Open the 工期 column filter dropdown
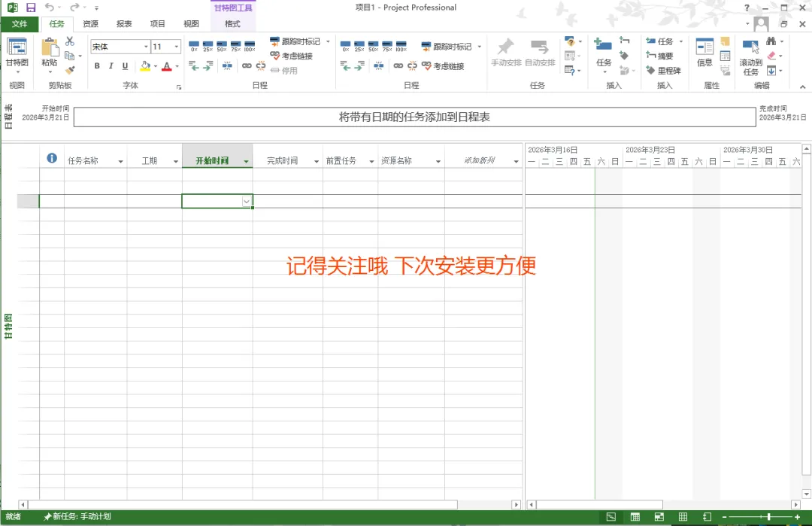Image resolution: width=812 pixels, height=526 pixels. [175, 161]
